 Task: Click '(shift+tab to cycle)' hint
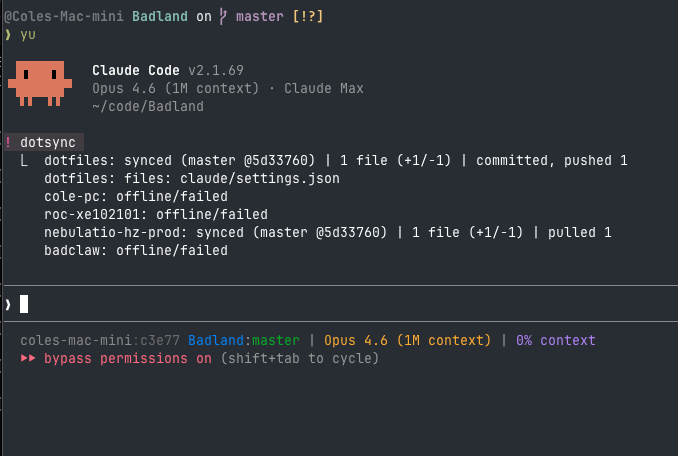(x=300, y=359)
